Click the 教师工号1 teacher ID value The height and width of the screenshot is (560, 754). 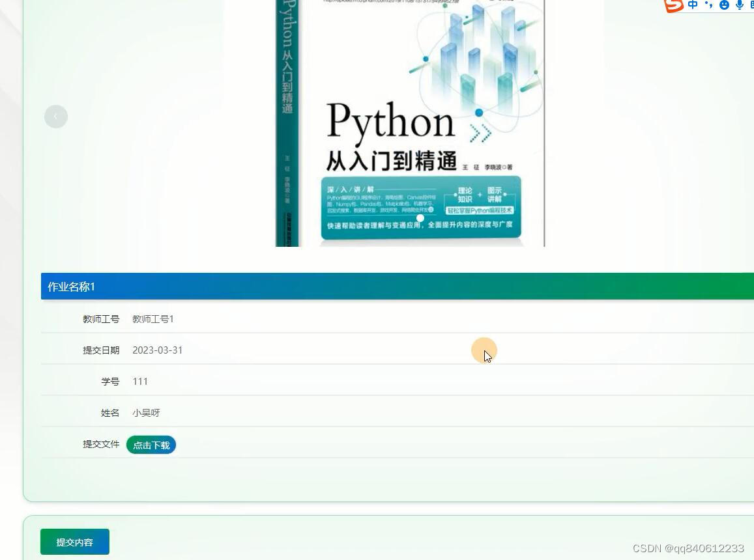tap(152, 318)
